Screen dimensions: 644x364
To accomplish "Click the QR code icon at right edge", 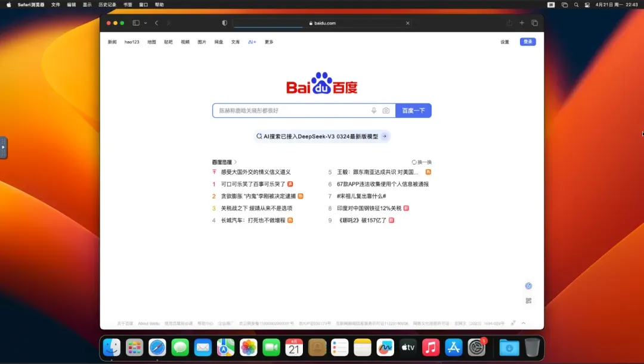I will [528, 301].
